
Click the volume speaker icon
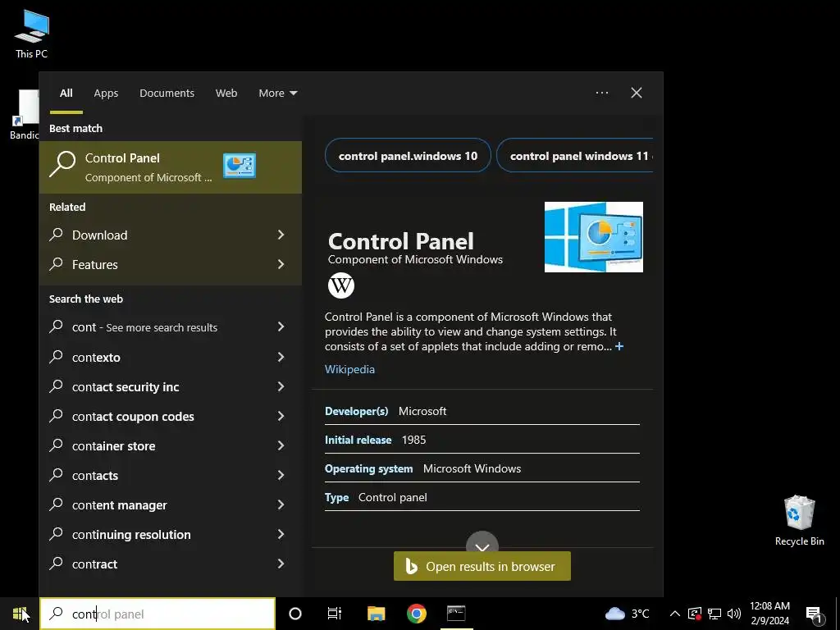point(734,614)
